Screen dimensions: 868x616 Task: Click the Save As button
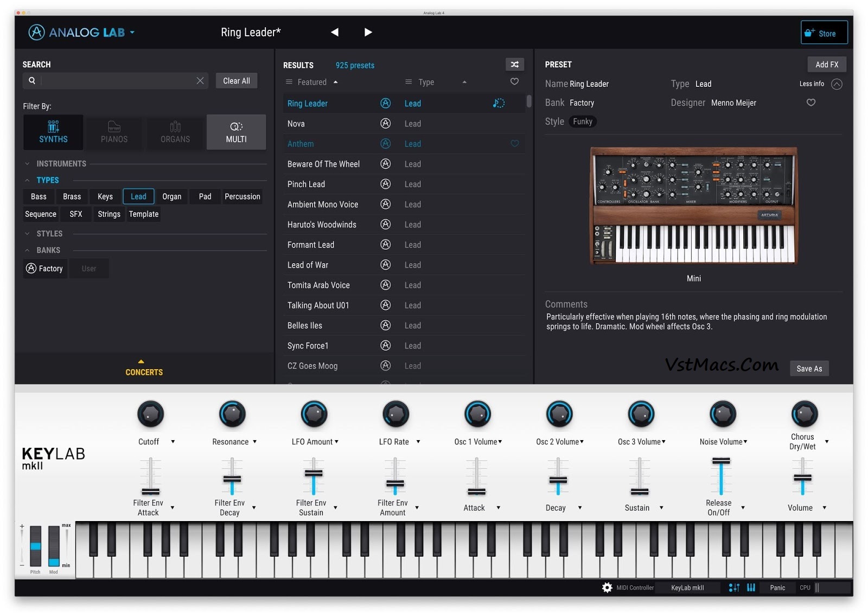click(809, 369)
